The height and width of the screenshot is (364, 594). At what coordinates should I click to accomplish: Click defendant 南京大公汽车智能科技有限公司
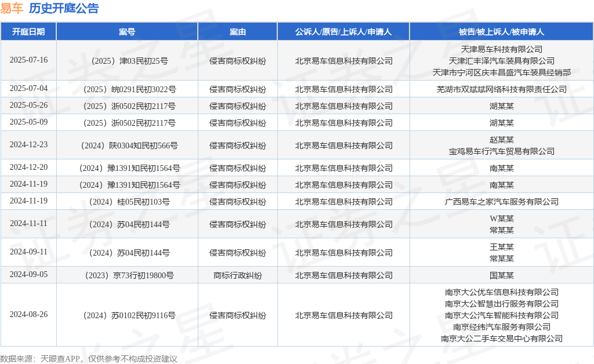click(x=502, y=315)
